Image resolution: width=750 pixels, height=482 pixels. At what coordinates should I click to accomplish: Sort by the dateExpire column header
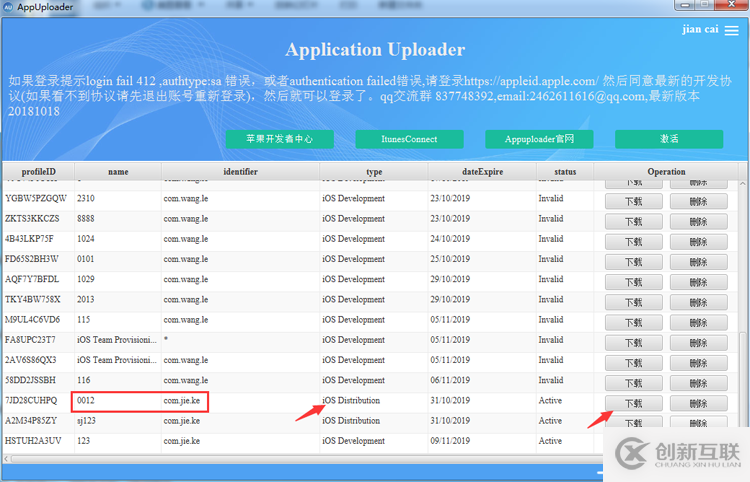482,172
